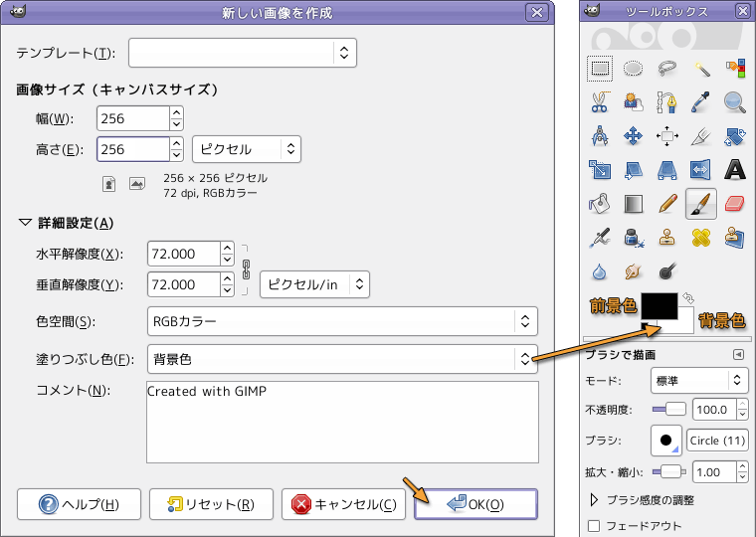
Task: Click the black foreground color swatch
Action: coord(660,306)
